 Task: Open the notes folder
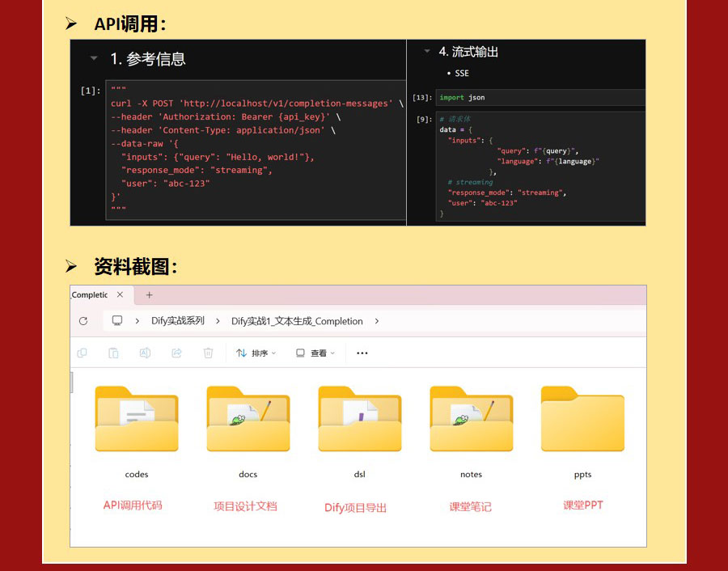[471, 420]
